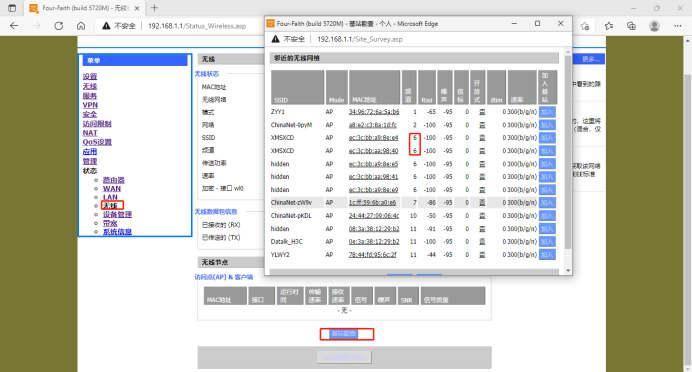Open the collections icon in toolbar
Screen dimensions: 692x372
pos(632,26)
